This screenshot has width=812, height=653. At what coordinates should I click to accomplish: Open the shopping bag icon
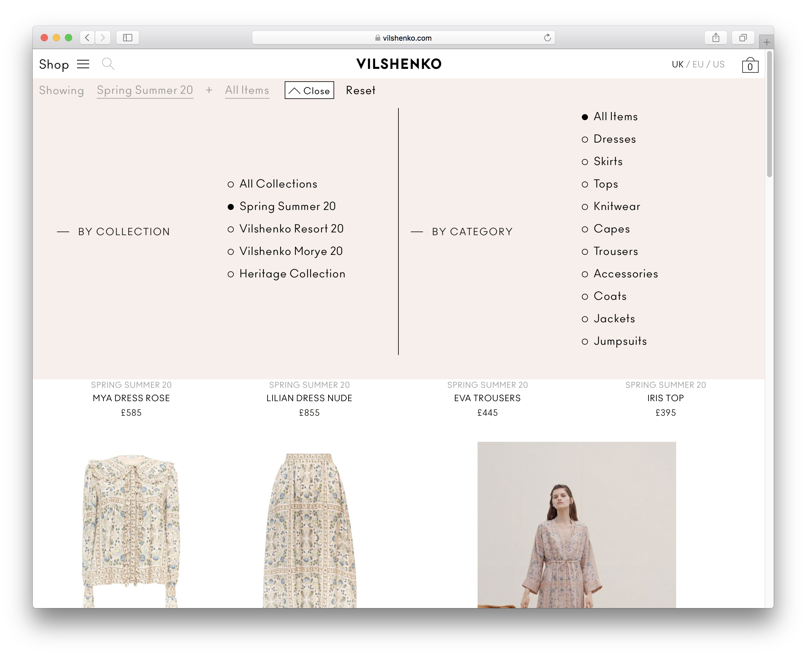click(750, 65)
